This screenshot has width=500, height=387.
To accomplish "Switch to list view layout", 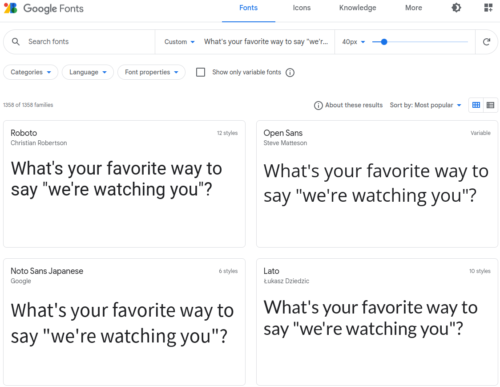I will [x=490, y=105].
